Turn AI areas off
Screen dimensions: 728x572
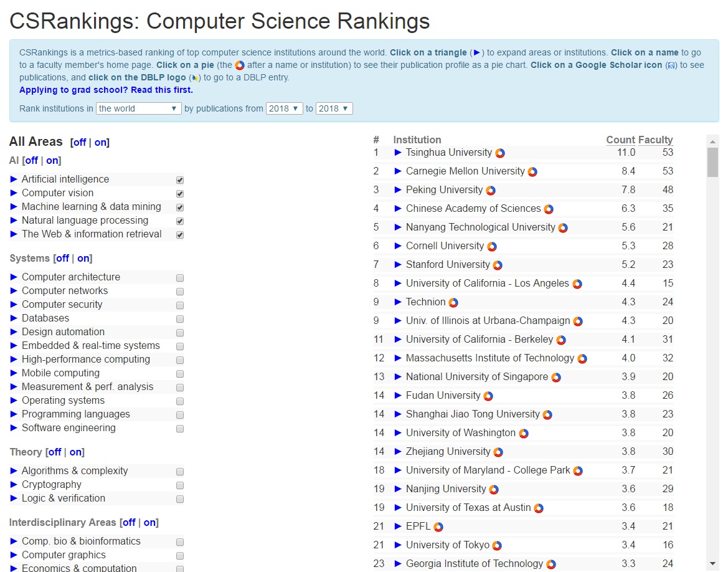31,160
